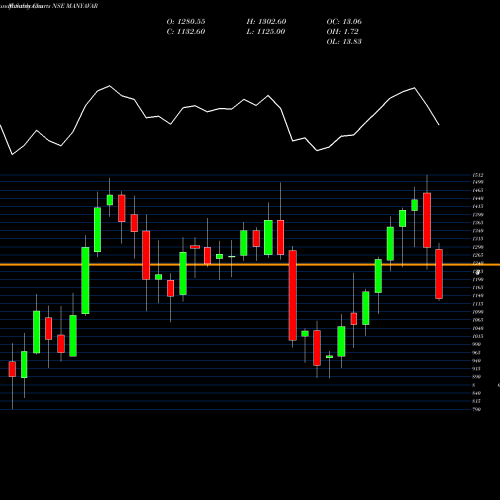
Task: Click the 1115 price axis label
Action: click(478, 304)
